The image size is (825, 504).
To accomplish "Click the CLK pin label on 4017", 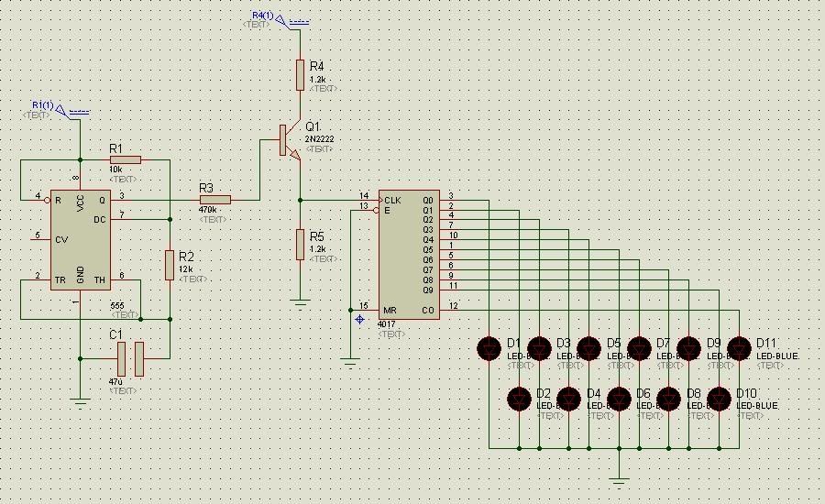I will pyautogui.click(x=392, y=201).
